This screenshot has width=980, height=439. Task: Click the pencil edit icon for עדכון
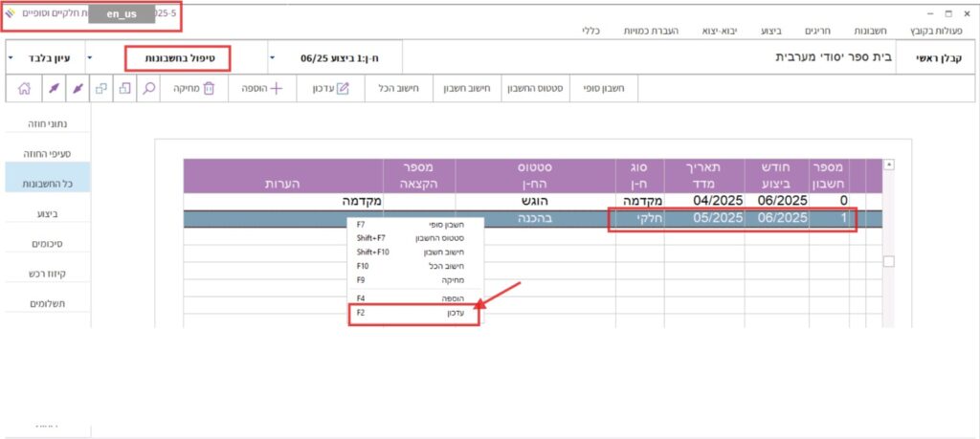342,88
